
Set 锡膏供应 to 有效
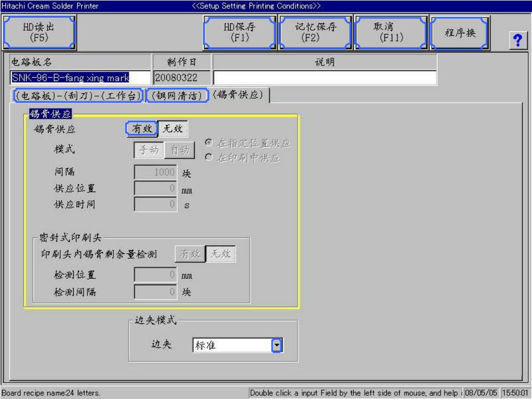pyautogui.click(x=142, y=129)
